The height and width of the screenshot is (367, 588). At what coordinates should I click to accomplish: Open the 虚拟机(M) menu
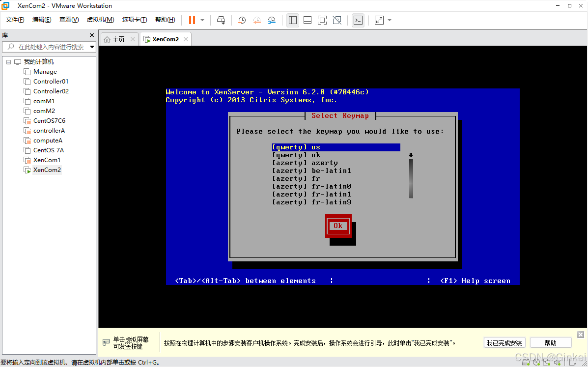(101, 20)
